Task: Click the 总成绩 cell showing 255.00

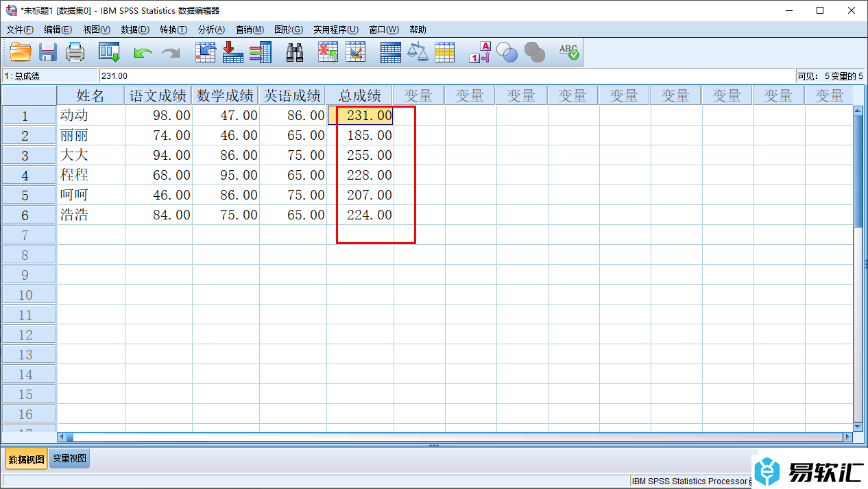Action: coord(360,155)
